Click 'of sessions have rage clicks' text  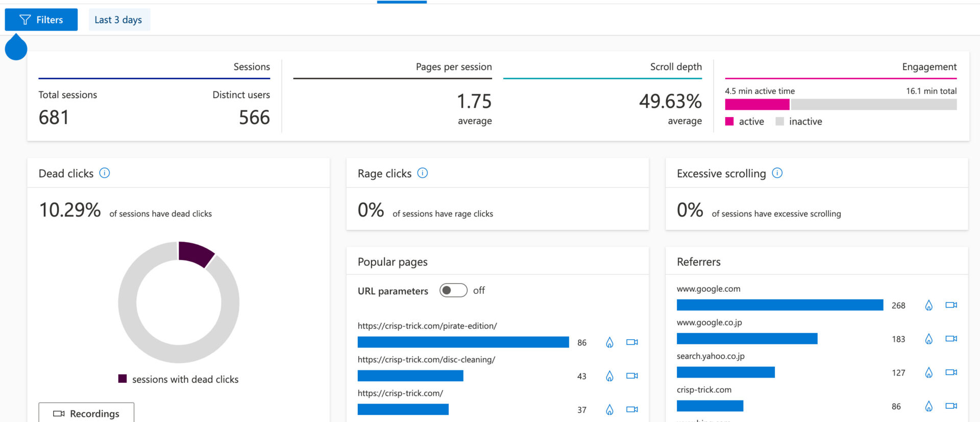pyautogui.click(x=443, y=214)
